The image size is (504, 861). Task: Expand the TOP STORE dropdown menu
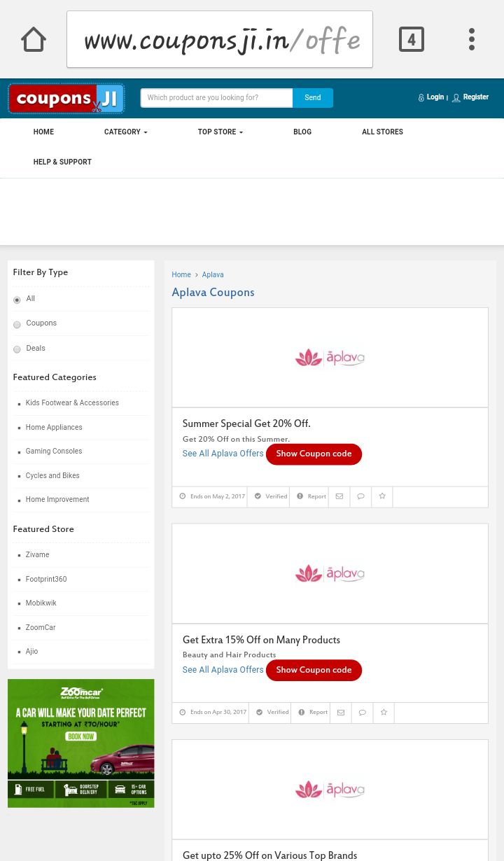click(x=220, y=132)
